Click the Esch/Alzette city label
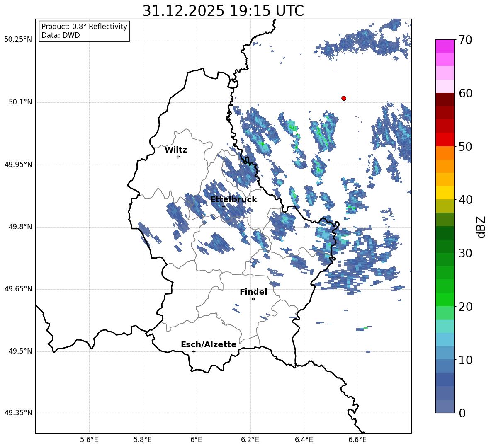The image size is (491, 448). coord(209,344)
